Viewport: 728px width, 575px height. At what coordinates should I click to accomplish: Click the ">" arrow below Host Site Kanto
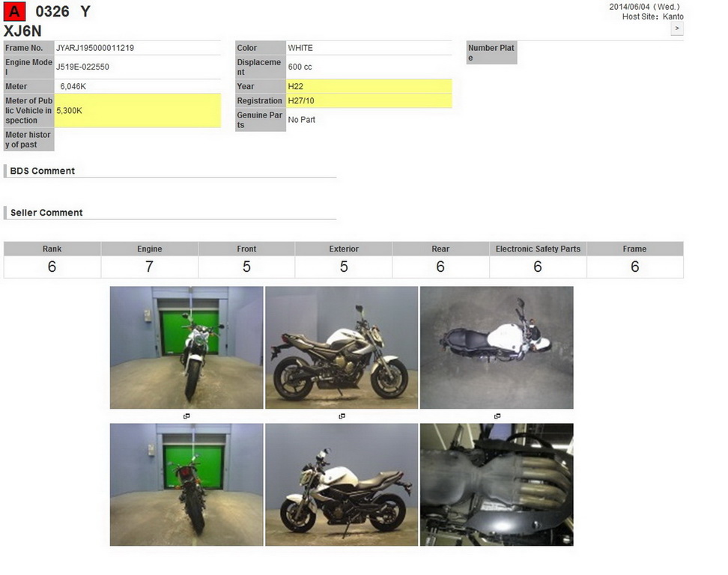[x=676, y=28]
